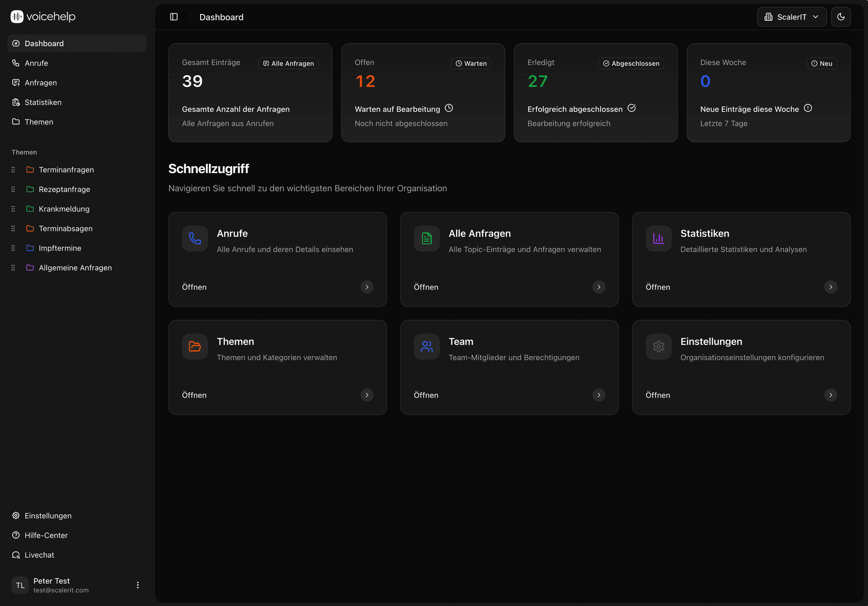This screenshot has height=606, width=868.
Task: Go to Anrufe in the sidebar
Action: (x=77, y=63)
